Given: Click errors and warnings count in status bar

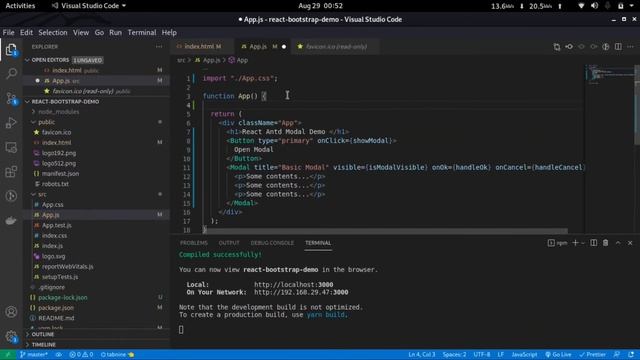Looking at the screenshot, I should pyautogui.click(x=81, y=354).
